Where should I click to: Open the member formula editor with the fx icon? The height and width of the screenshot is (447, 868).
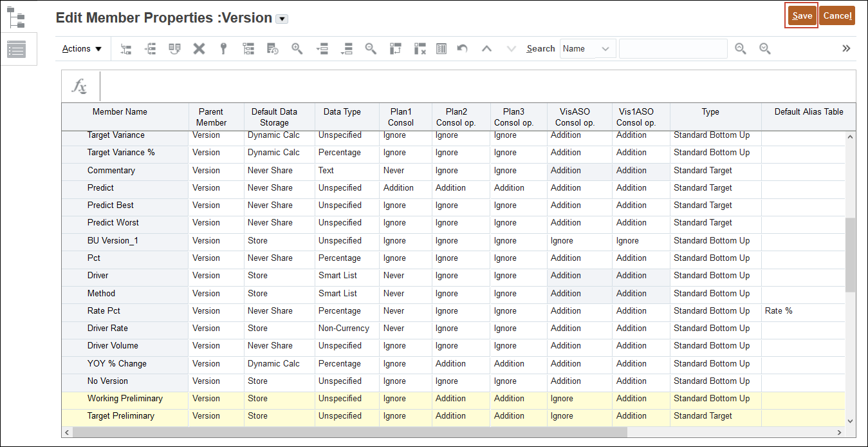coord(80,86)
